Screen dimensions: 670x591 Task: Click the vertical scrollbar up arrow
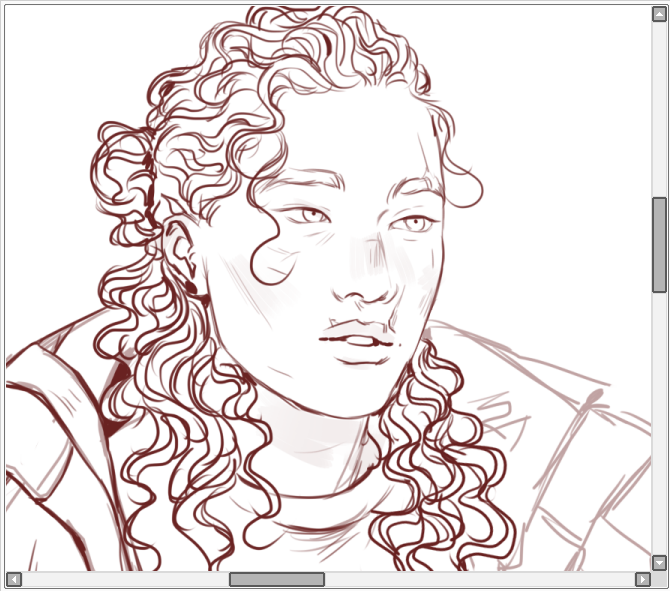coord(659,14)
